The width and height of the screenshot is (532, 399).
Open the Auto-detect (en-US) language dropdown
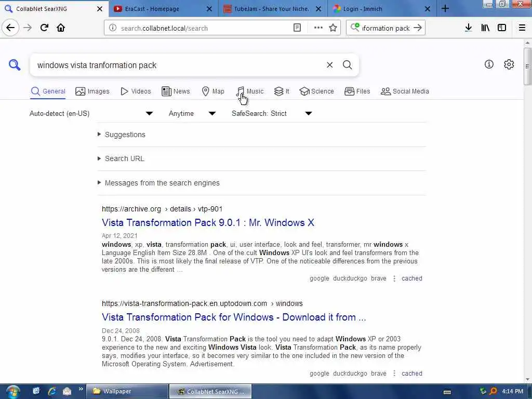91,113
